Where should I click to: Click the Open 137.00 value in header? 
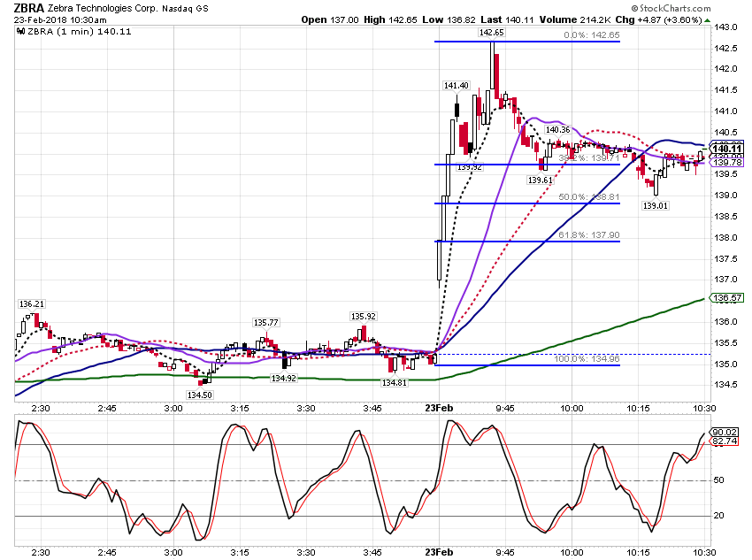pos(329,19)
